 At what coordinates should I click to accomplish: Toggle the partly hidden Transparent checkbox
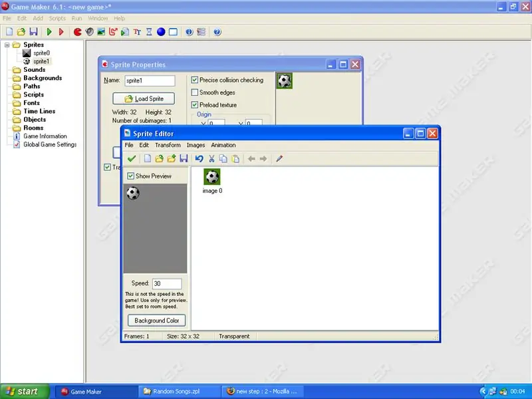pyautogui.click(x=107, y=167)
